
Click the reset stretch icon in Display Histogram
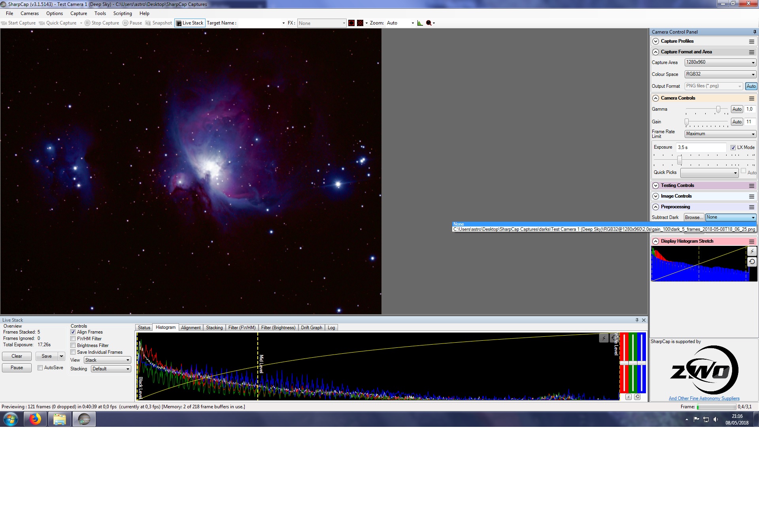(752, 262)
